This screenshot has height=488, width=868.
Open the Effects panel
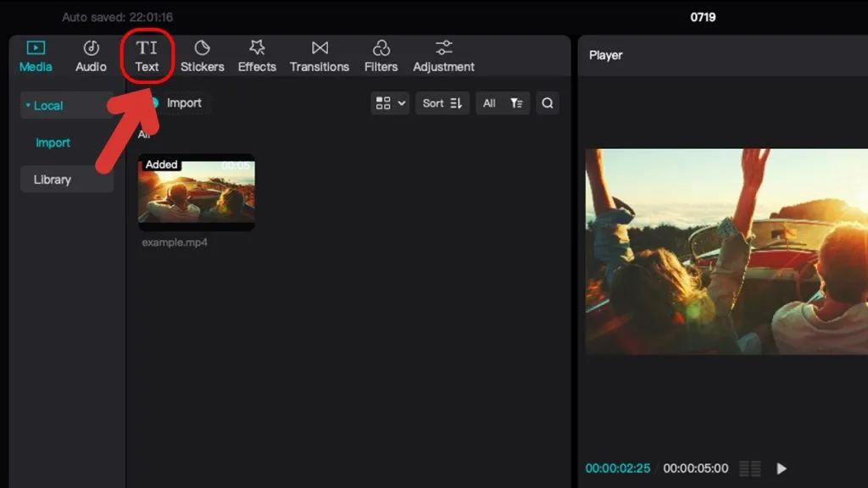coord(257,56)
